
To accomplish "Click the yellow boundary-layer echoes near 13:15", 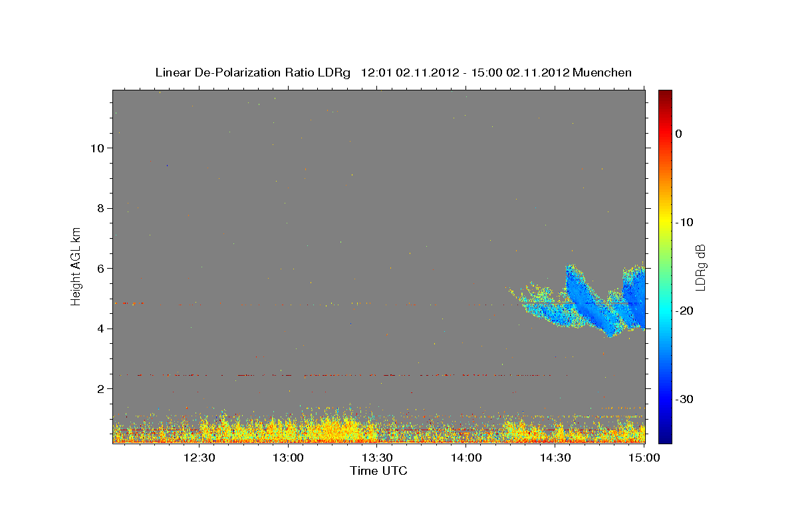I will (332, 429).
